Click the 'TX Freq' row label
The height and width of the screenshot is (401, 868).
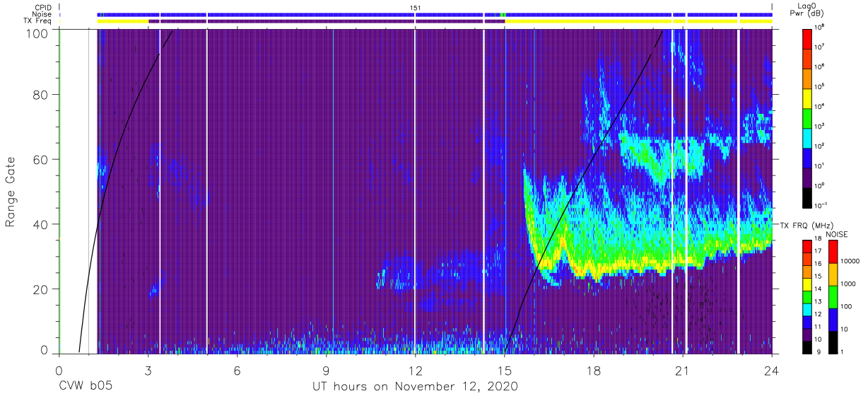39,21
